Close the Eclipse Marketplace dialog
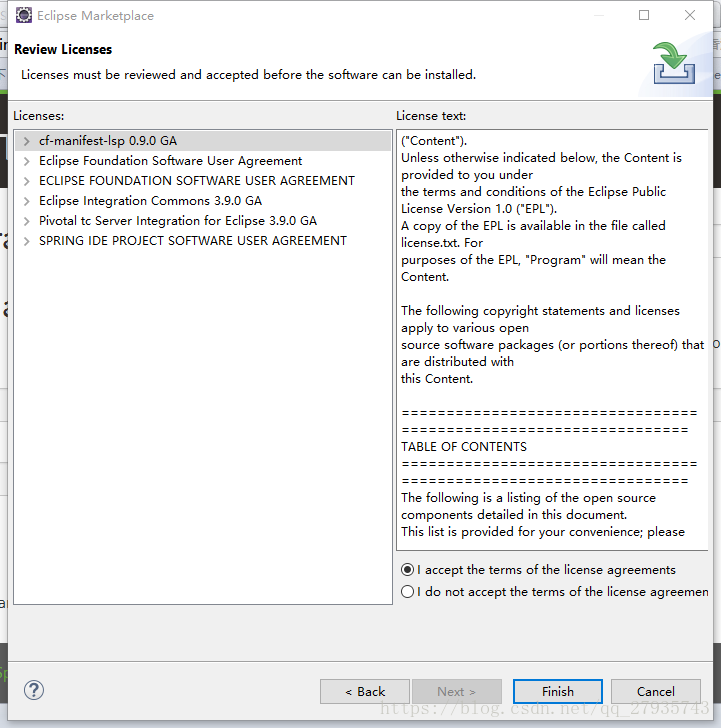 tap(690, 15)
